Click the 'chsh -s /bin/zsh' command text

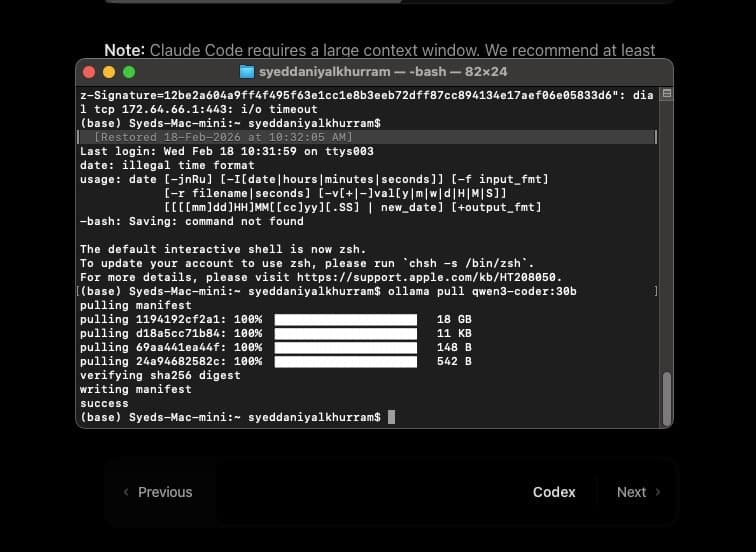(x=465, y=263)
